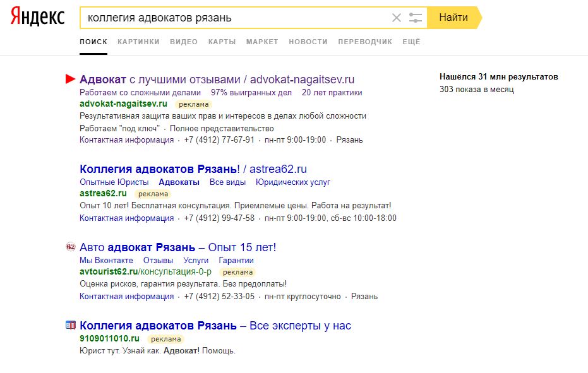Click phone number +7 (4912) 52-33-05

[219, 297]
